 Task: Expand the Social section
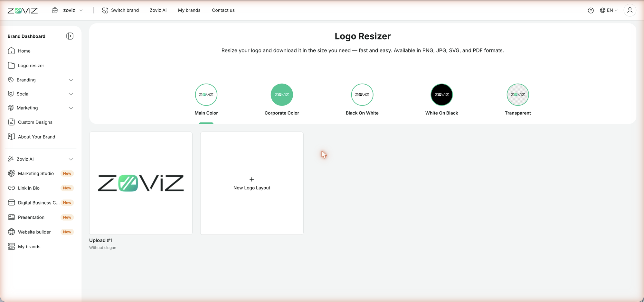(x=41, y=94)
